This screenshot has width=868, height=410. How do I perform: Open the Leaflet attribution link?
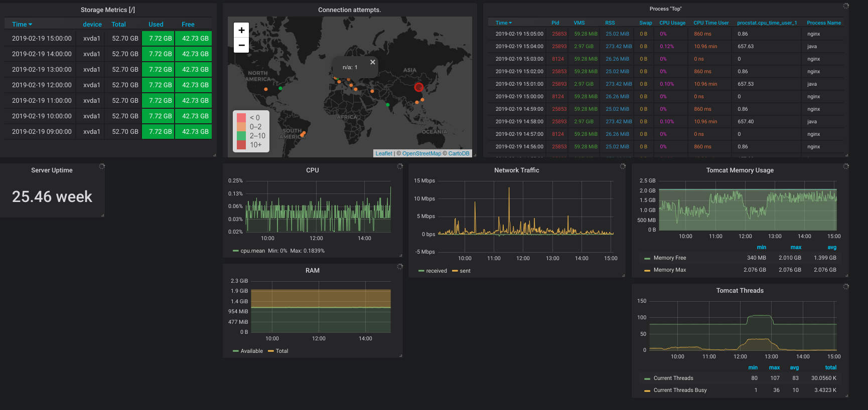click(384, 153)
